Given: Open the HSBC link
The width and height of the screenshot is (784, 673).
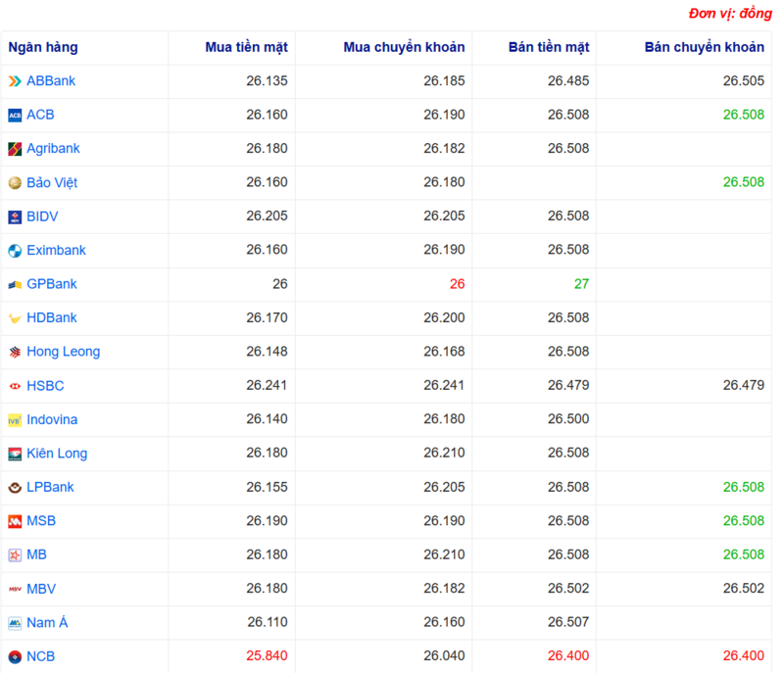Looking at the screenshot, I should (45, 386).
